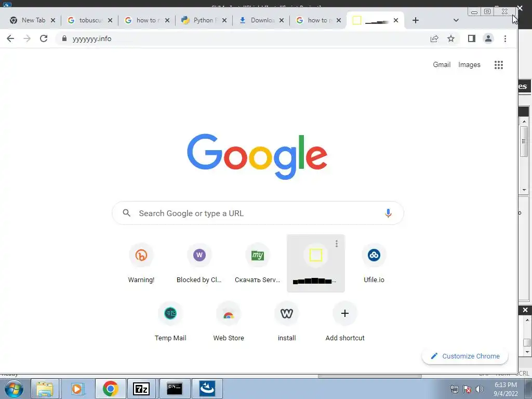This screenshot has width=532, height=399.
Task: Expand the tab search dropdown
Action: coord(456,20)
